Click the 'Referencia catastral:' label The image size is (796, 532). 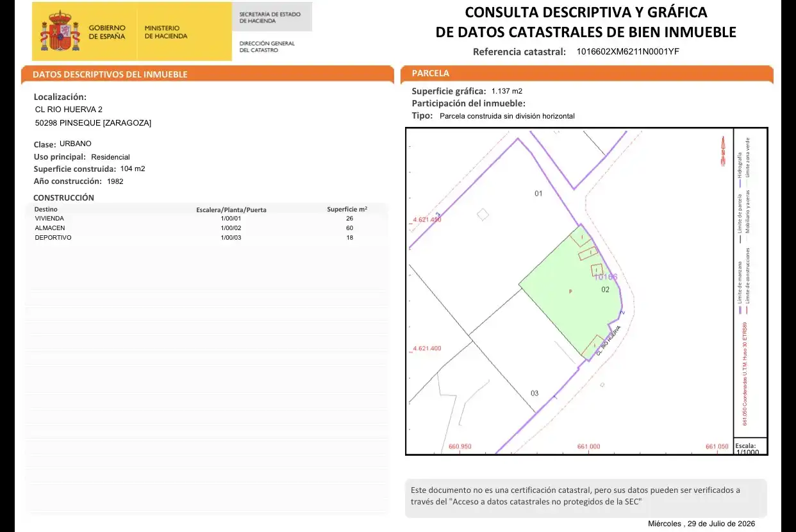click(519, 52)
